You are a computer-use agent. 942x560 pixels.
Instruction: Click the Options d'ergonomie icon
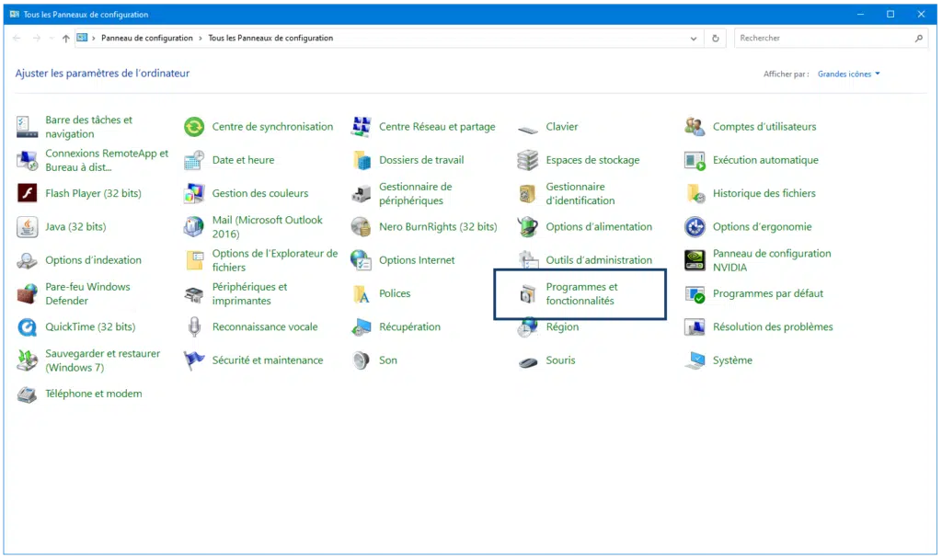695,227
